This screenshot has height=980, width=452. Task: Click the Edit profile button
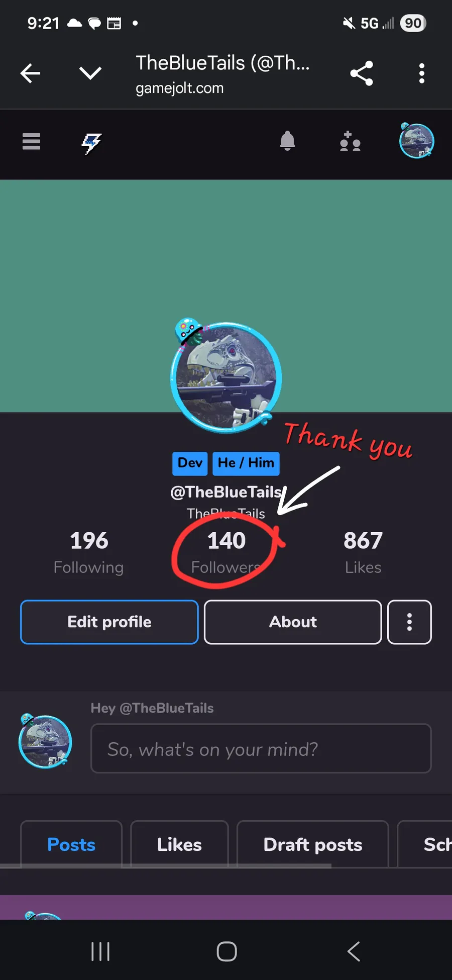pos(109,622)
